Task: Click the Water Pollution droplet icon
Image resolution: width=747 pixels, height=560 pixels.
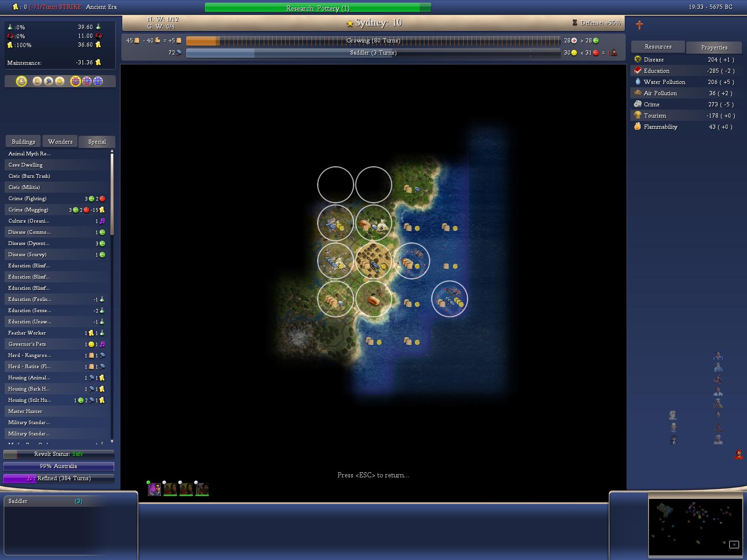Action: click(638, 82)
